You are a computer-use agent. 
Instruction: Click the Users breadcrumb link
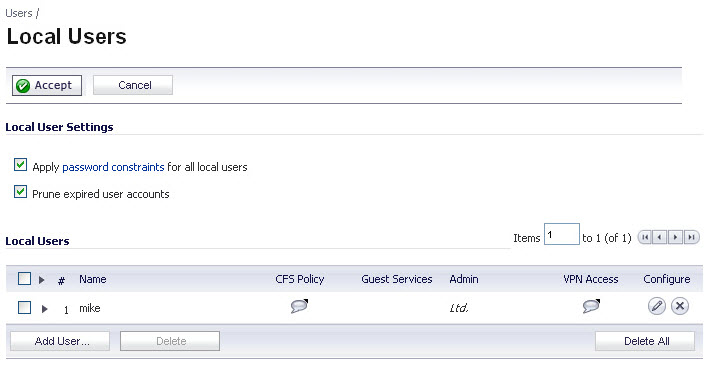click(x=19, y=13)
